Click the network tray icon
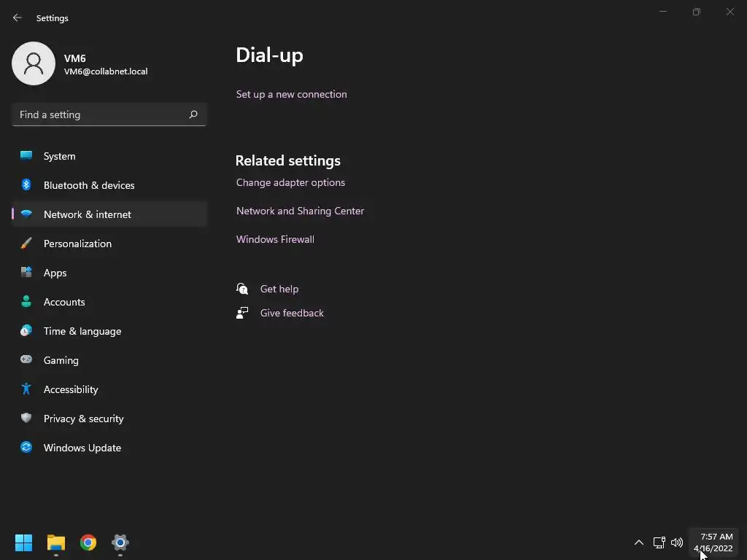Viewport: 747px width, 560px height. pos(659,542)
